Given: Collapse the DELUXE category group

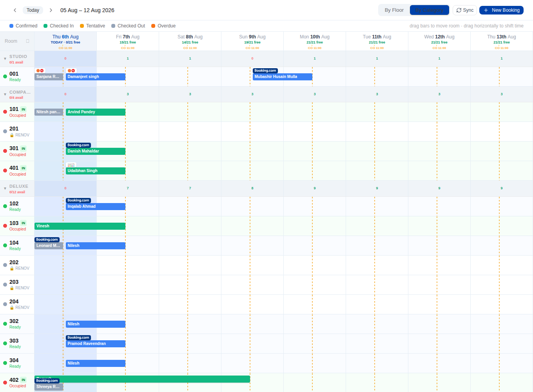Looking at the screenshot, I should (5, 189).
